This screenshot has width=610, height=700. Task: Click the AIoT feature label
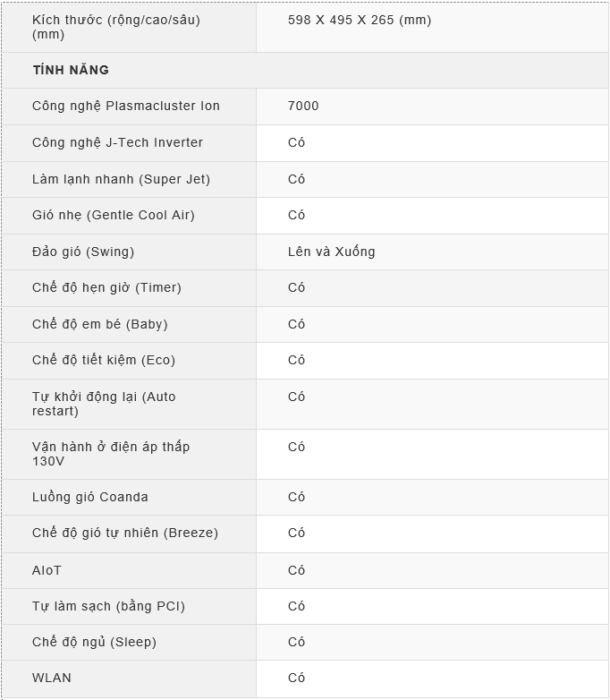click(x=47, y=570)
